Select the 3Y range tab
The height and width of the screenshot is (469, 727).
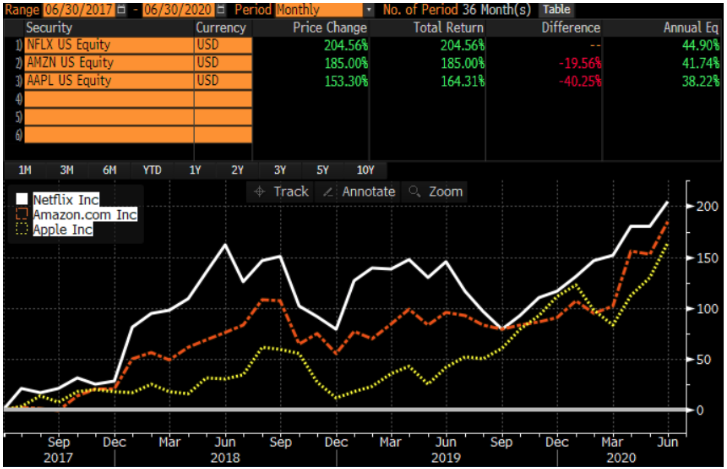click(280, 170)
